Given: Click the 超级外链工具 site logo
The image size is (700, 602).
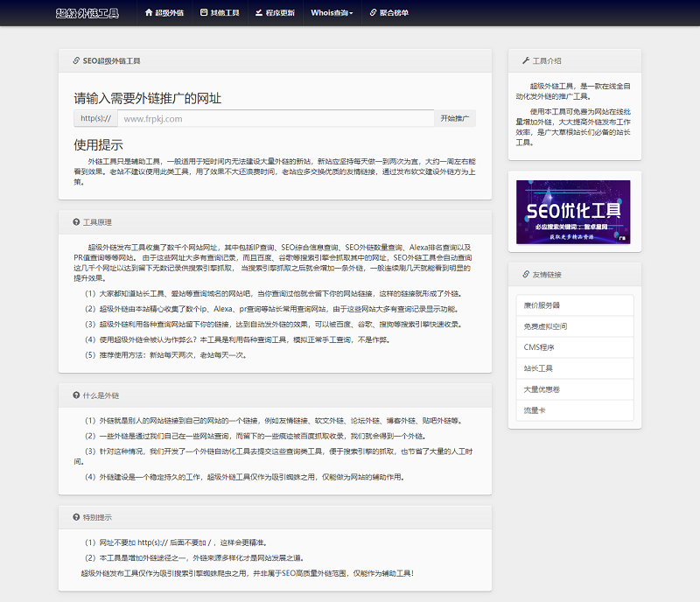Looking at the screenshot, I should (x=87, y=13).
